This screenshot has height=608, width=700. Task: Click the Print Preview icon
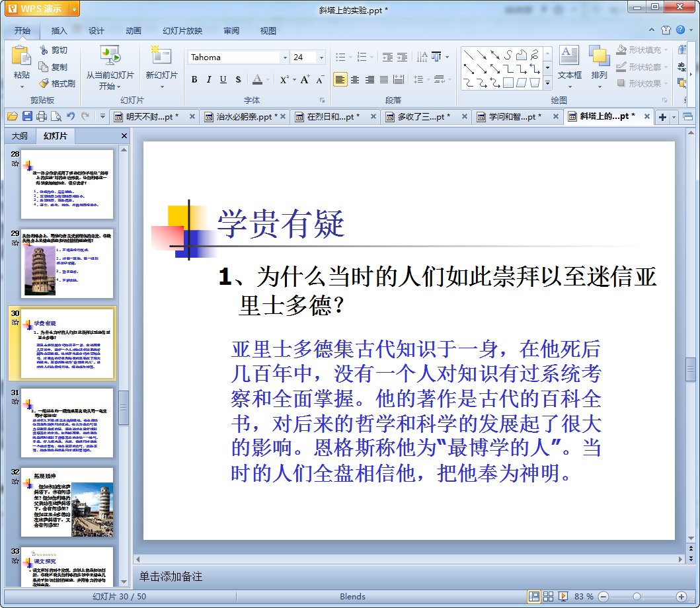click(x=56, y=116)
